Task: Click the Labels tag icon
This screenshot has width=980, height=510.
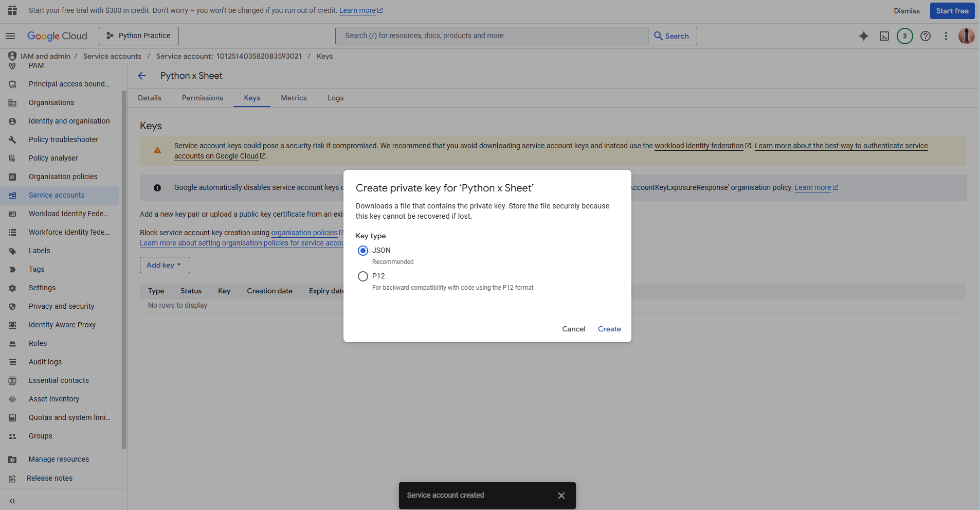Action: (x=12, y=251)
